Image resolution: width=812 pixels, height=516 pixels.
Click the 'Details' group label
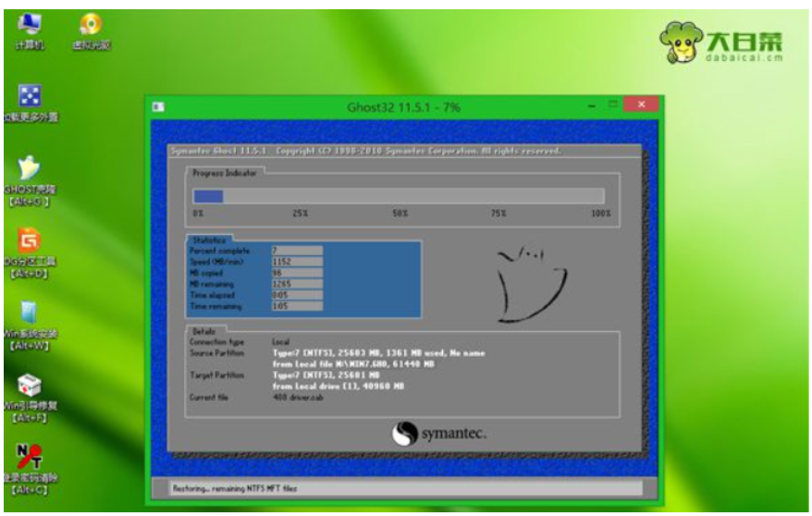coord(203,331)
